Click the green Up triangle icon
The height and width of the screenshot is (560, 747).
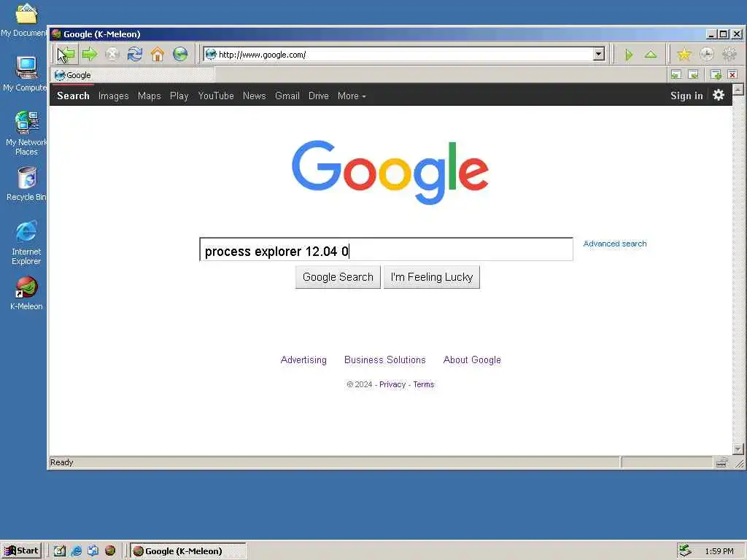[651, 55]
